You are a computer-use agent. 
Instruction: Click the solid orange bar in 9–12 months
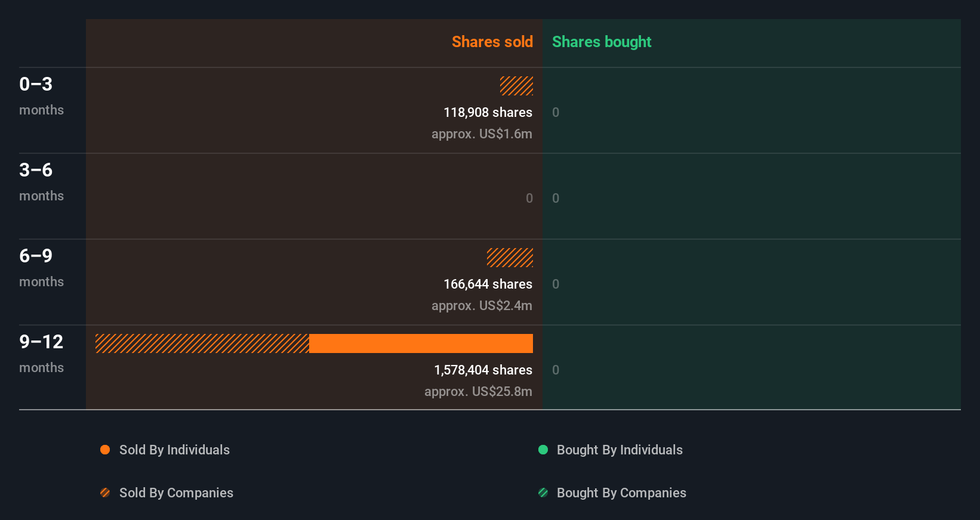421,343
